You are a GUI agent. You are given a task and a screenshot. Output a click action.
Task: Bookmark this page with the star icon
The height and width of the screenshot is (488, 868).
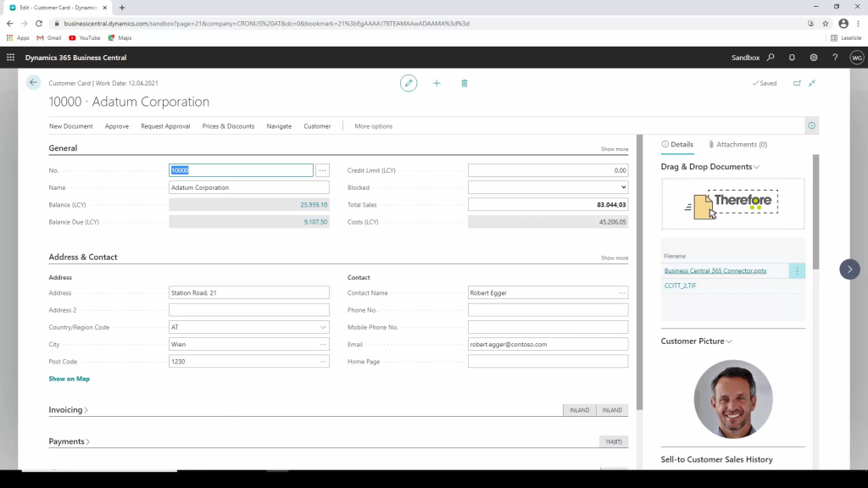pyautogui.click(x=826, y=23)
